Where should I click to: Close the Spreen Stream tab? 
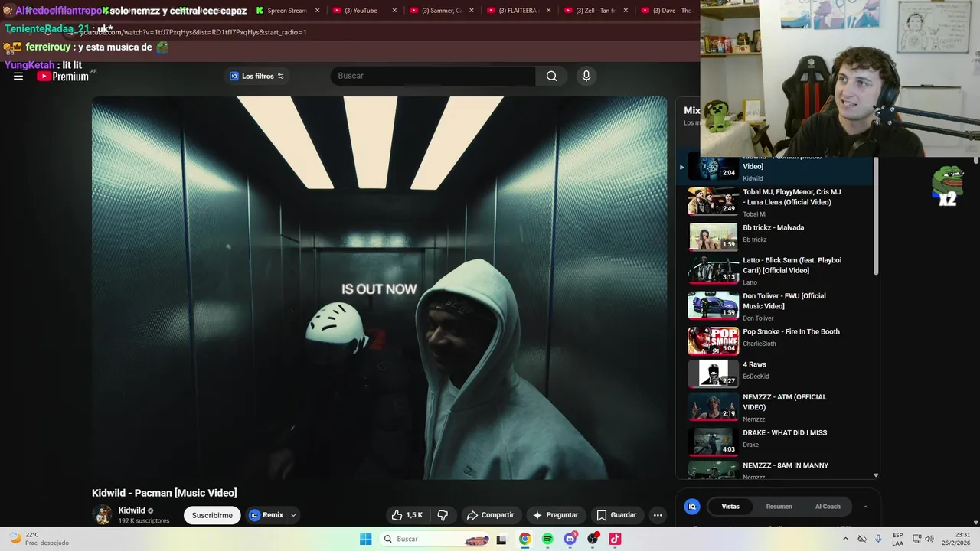coord(317,11)
